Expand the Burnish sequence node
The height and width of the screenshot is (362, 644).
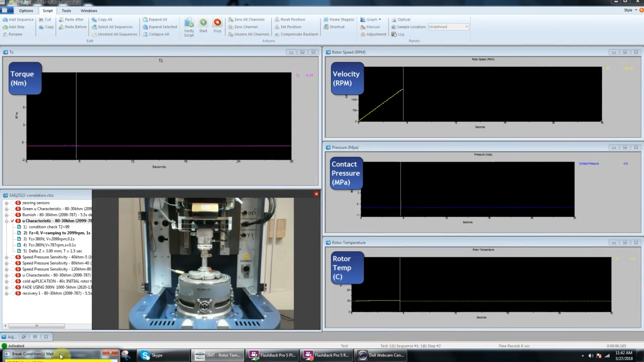tap(7, 215)
